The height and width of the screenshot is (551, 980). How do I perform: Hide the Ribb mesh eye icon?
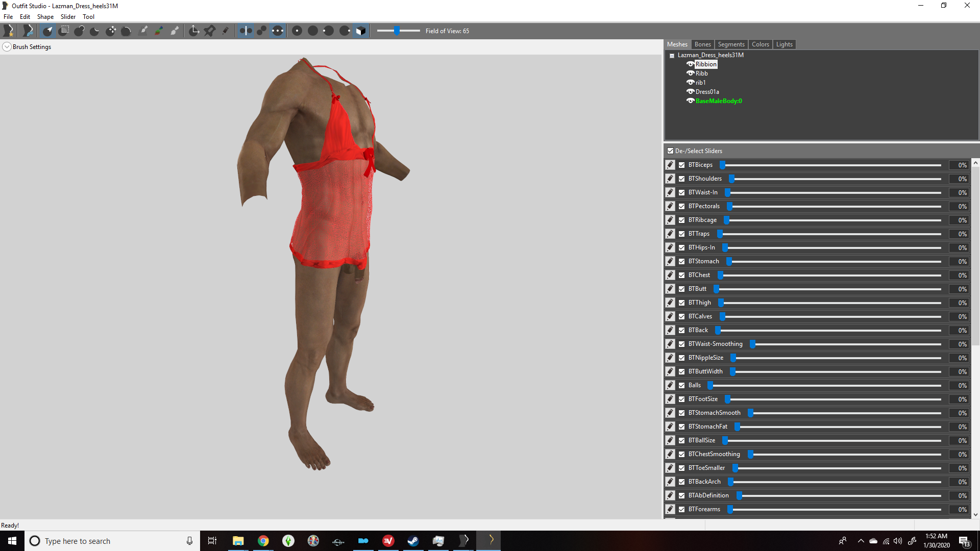click(690, 73)
